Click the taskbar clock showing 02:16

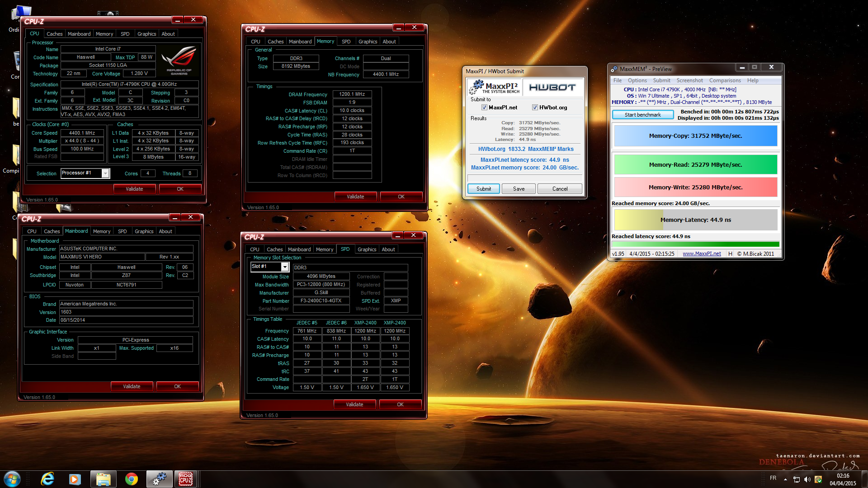point(843,476)
